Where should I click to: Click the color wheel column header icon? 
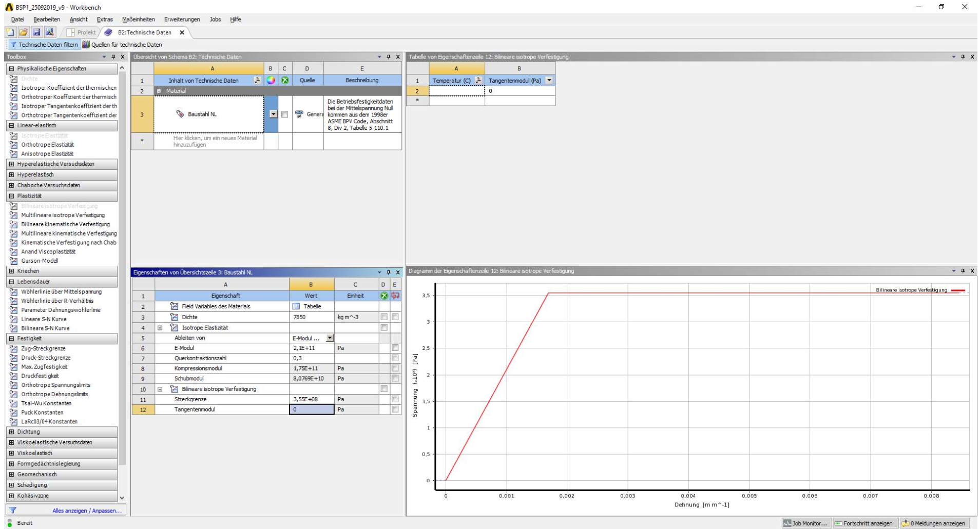point(271,81)
